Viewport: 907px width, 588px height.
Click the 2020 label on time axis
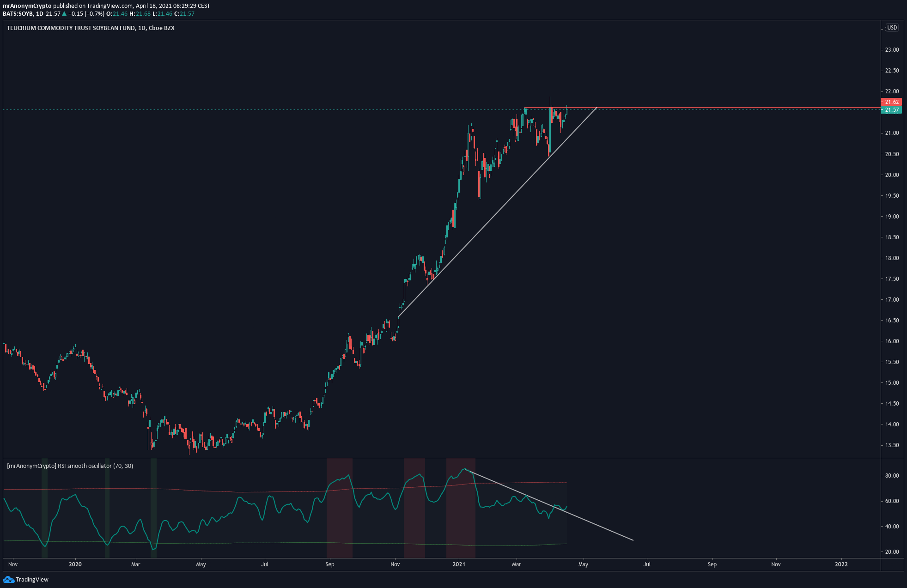click(75, 564)
